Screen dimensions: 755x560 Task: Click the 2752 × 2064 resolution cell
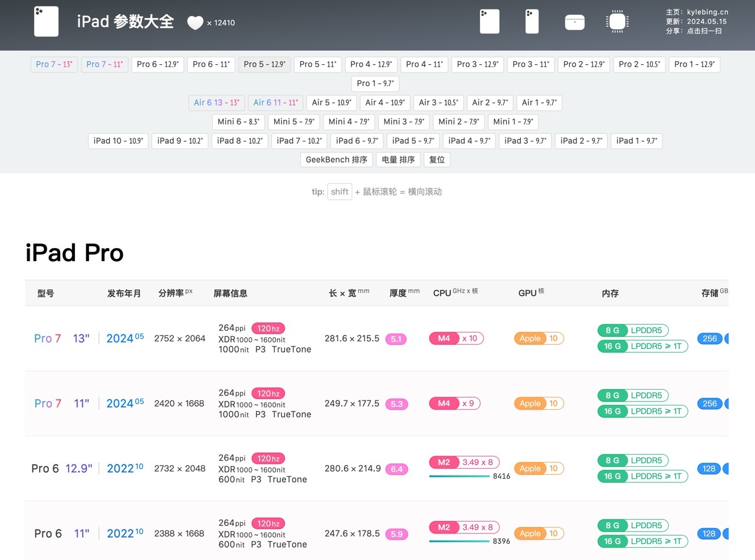(180, 338)
